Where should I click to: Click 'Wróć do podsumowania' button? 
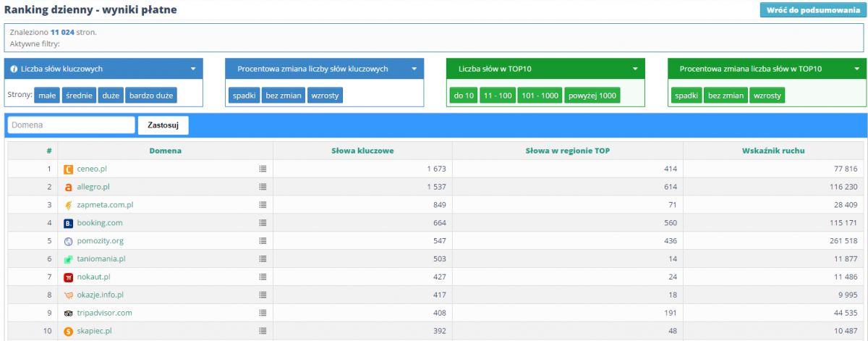click(812, 10)
